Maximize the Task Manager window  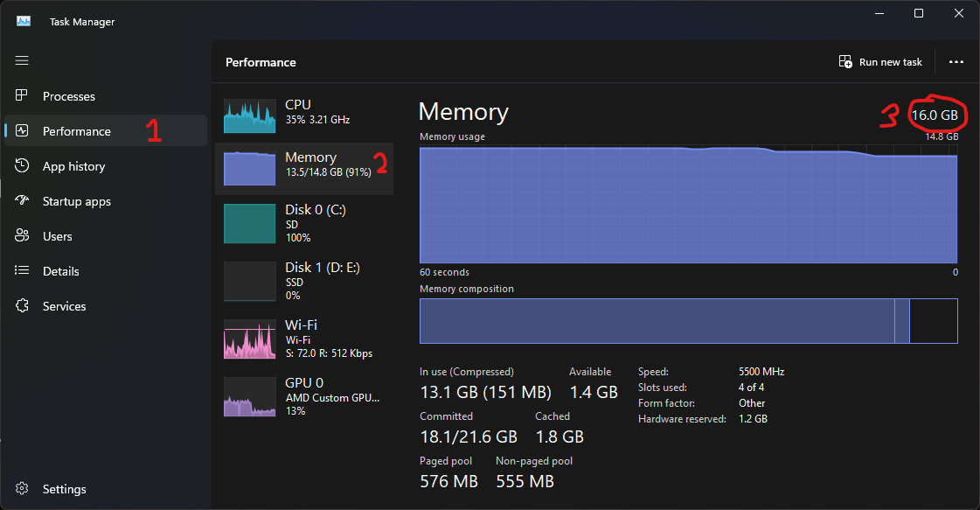click(919, 13)
